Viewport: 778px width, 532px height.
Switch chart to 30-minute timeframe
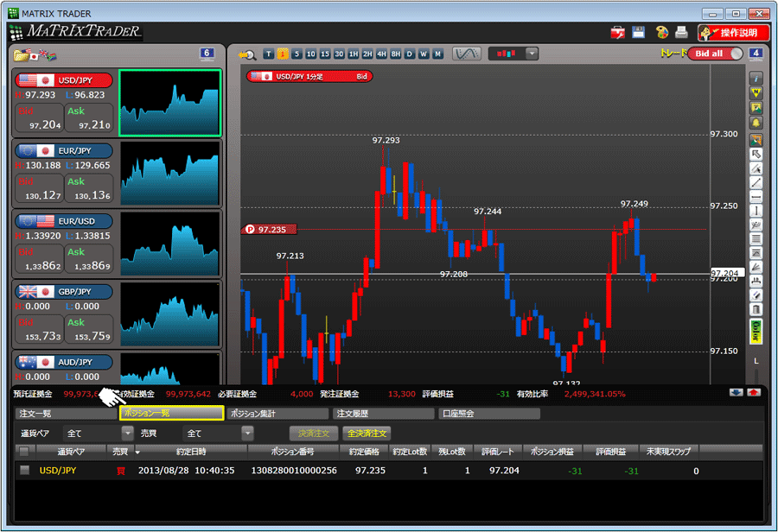(339, 54)
